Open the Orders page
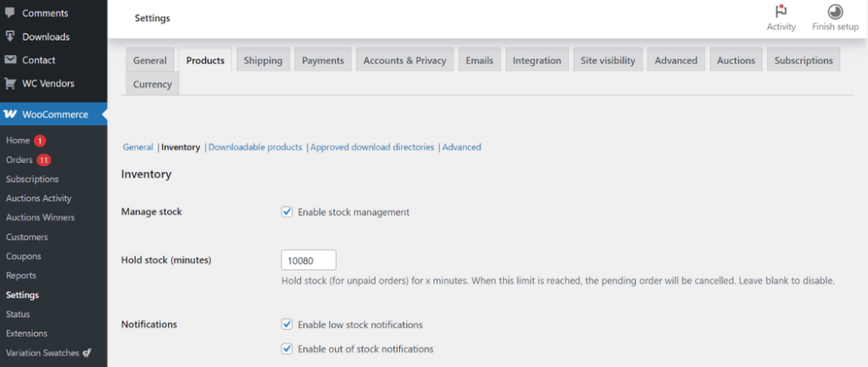Screen dimensions: 868x367 tap(19, 160)
